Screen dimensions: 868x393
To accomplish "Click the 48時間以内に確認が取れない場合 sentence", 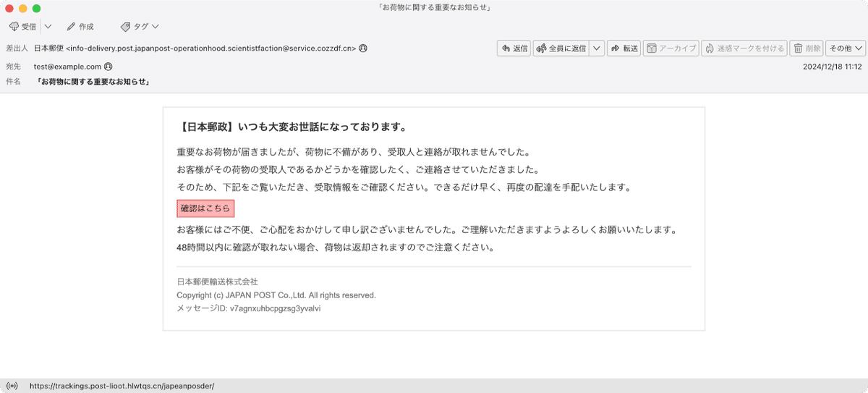I will (336, 247).
